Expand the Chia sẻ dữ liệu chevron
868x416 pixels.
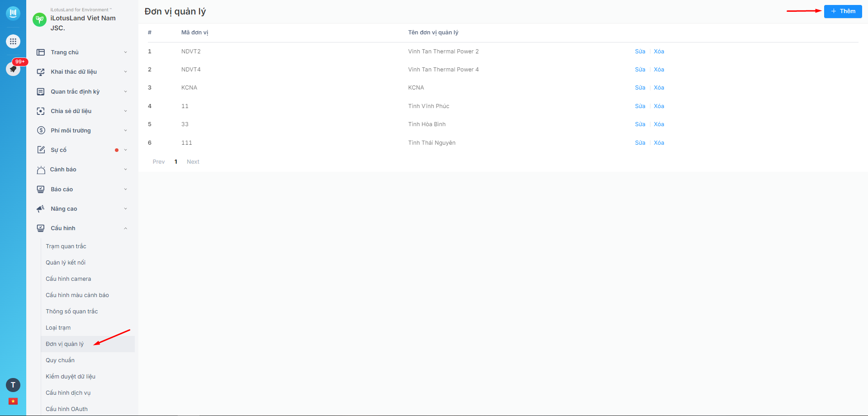coord(125,111)
